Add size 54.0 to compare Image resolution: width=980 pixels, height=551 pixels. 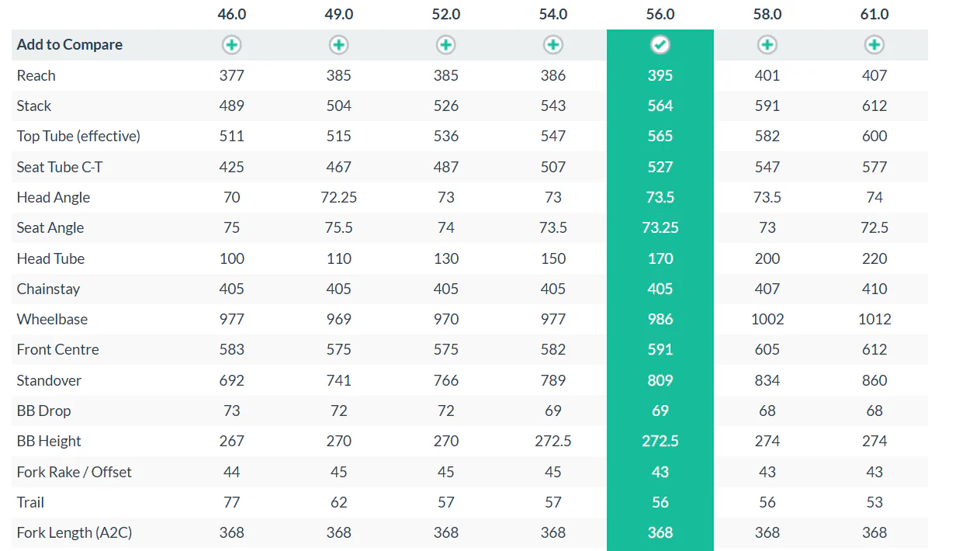[x=553, y=45]
